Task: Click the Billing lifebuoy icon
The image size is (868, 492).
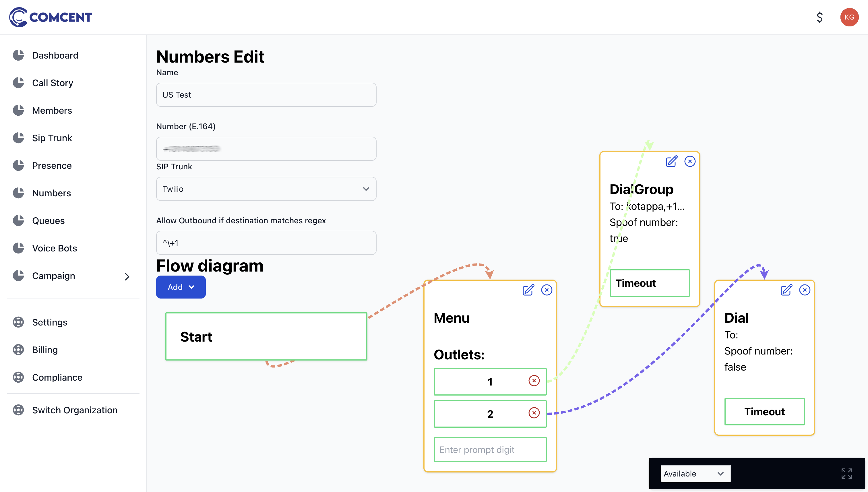Action: (x=18, y=349)
